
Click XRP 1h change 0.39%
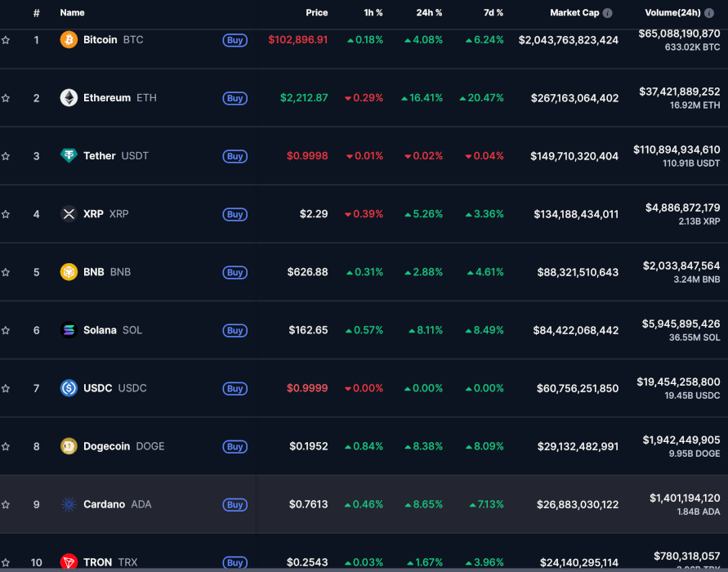click(x=364, y=214)
